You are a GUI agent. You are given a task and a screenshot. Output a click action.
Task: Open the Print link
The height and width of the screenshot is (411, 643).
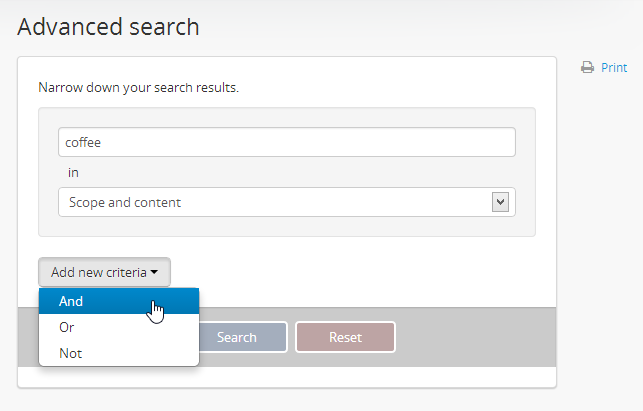tap(613, 68)
